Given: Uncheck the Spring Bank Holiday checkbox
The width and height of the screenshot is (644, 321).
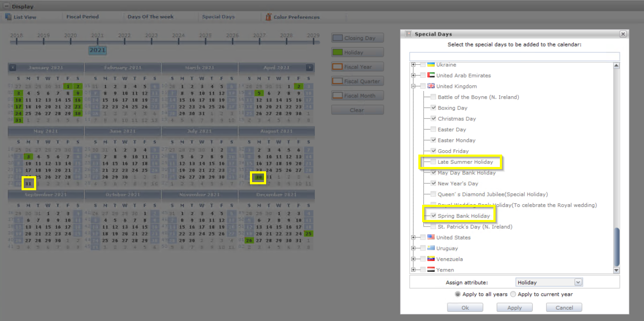Looking at the screenshot, I should (x=433, y=216).
